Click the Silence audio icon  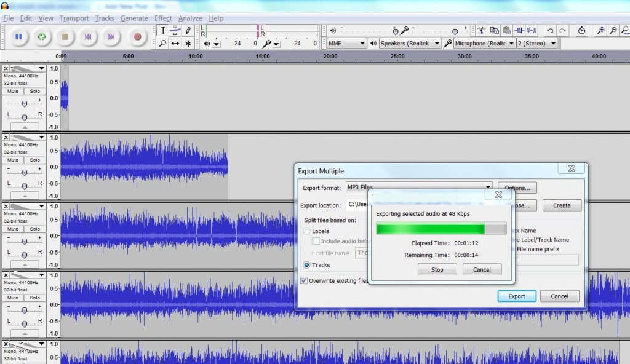point(532,30)
